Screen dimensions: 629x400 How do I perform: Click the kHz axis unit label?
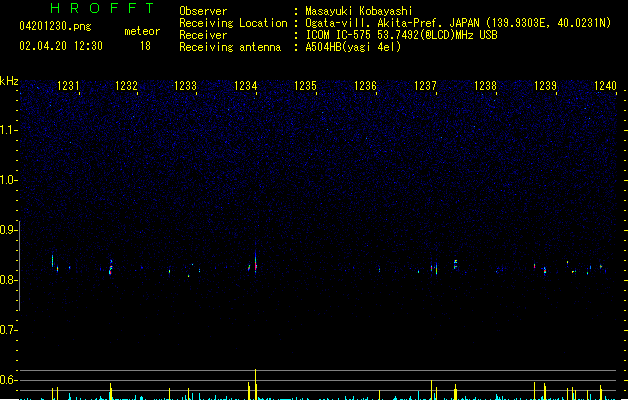pyautogui.click(x=9, y=81)
